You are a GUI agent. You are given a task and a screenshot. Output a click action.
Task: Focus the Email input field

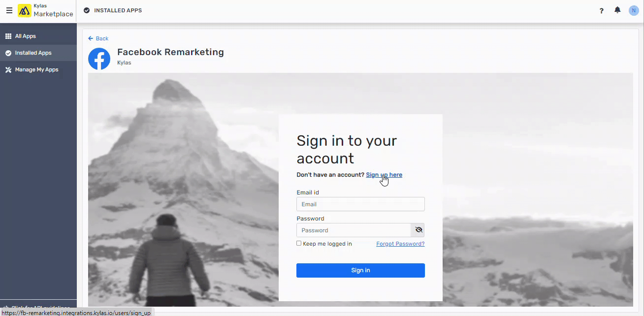[360, 204]
